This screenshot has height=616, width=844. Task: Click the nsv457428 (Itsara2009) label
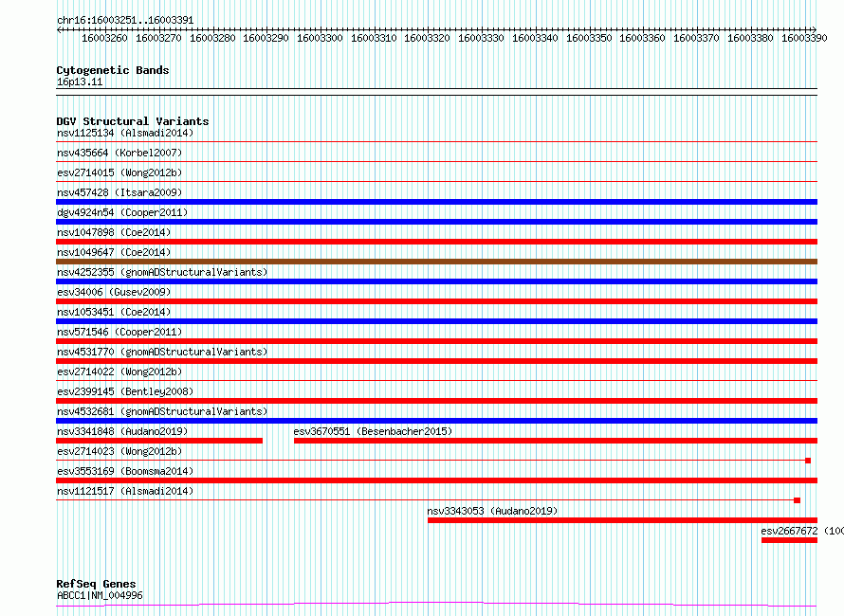pyautogui.click(x=119, y=192)
